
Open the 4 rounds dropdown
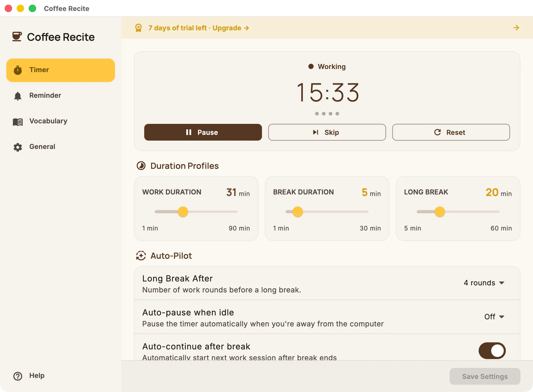pyautogui.click(x=484, y=283)
